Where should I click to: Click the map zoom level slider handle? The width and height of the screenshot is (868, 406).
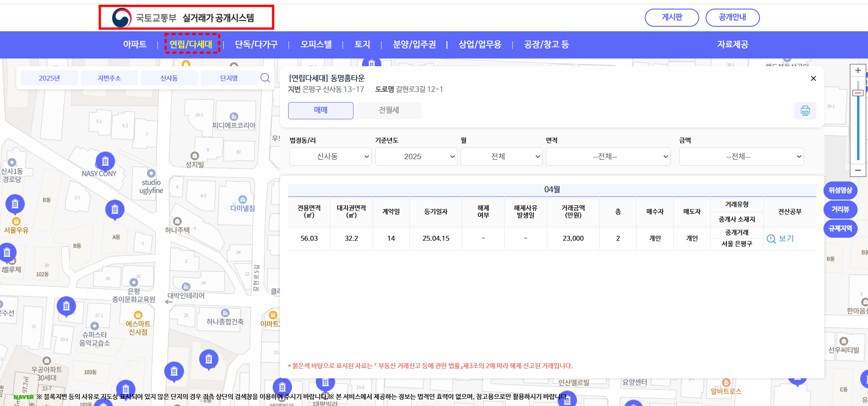coord(858,93)
